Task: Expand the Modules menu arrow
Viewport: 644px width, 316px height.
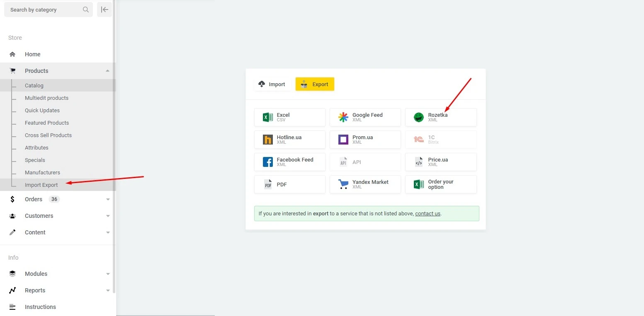Action: 108,274
